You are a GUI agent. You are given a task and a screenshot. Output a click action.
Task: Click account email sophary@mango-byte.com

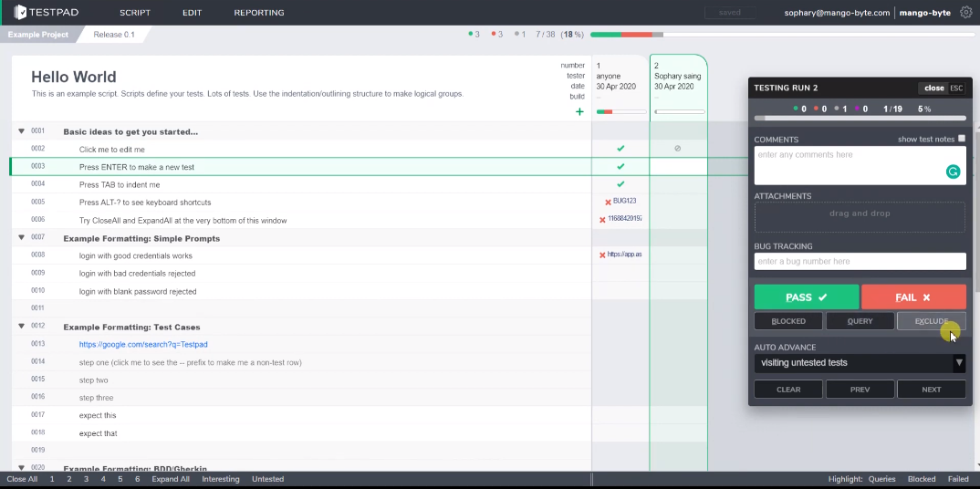837,13
